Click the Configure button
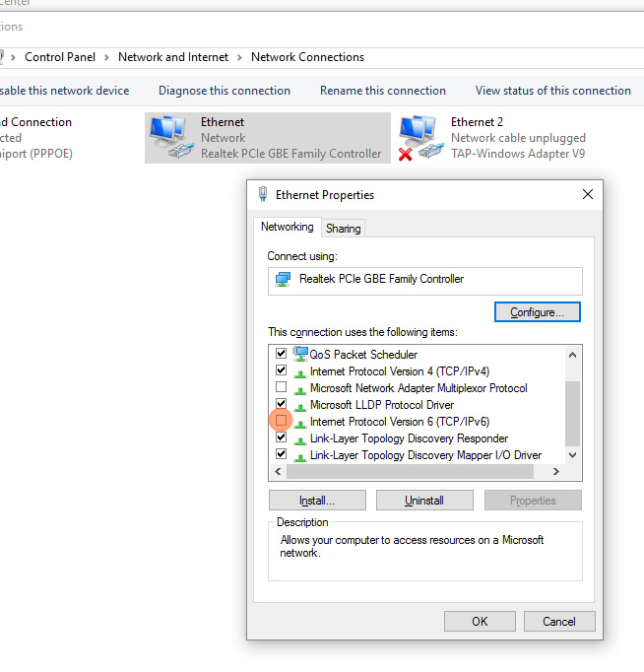This screenshot has height=672, width=644. click(537, 312)
